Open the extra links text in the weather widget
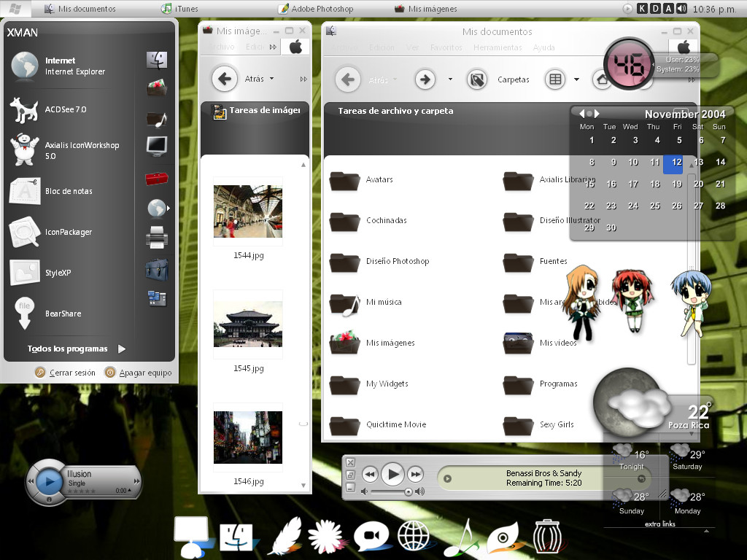The height and width of the screenshot is (560, 747). click(x=659, y=524)
